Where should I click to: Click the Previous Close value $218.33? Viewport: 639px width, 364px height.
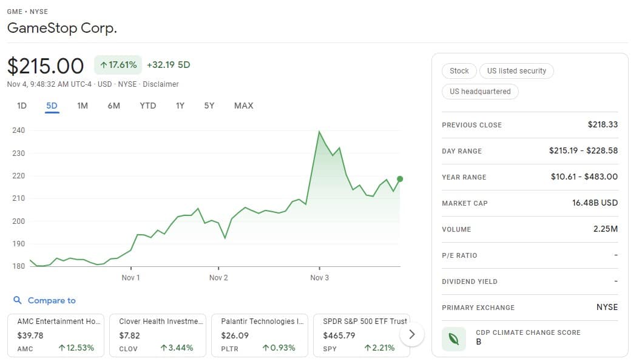603,125
